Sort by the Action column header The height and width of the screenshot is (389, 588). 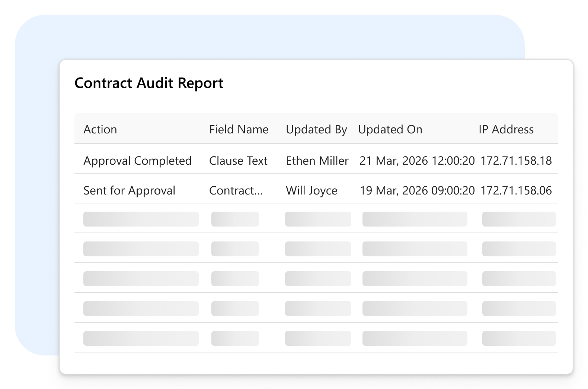(100, 129)
